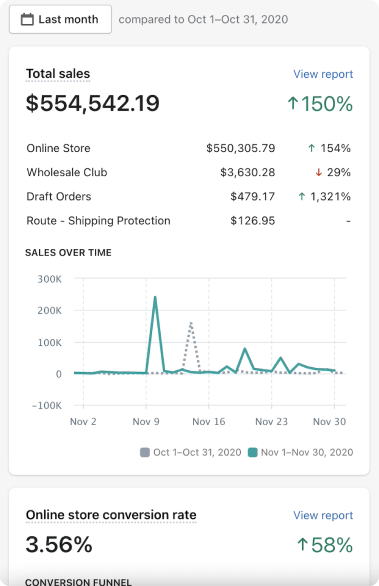
Task: Select the Route - Shipping Protection row
Action: coord(188,220)
